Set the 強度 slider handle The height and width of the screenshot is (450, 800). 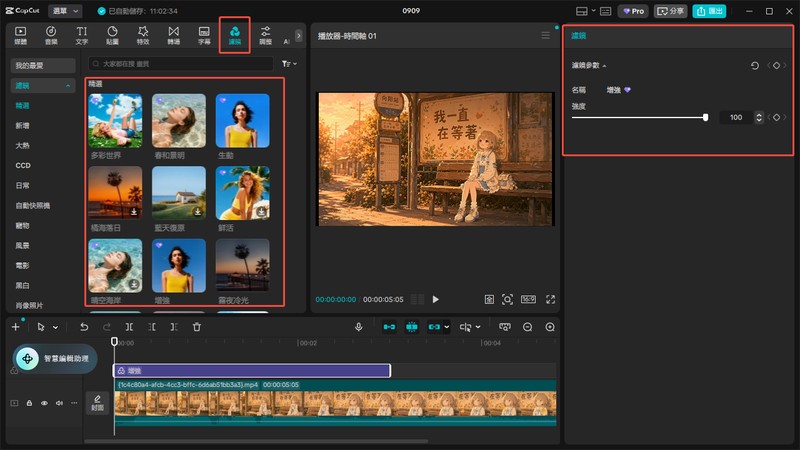(705, 117)
